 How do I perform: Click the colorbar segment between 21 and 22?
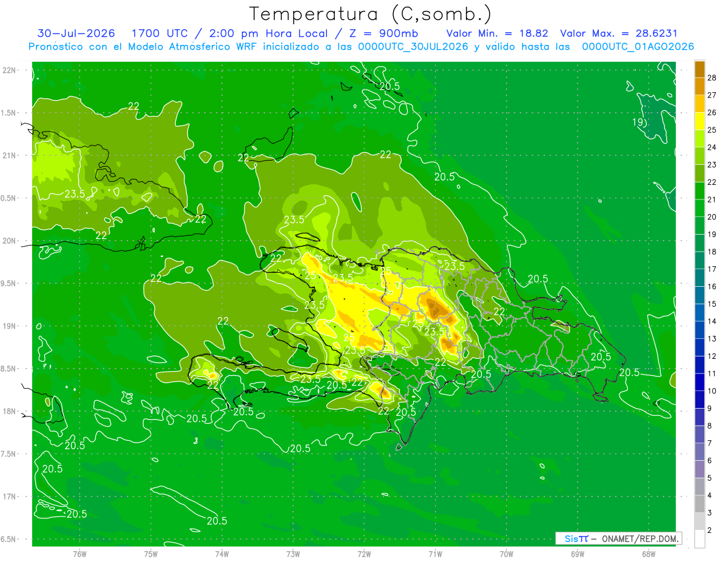pyautogui.click(x=699, y=191)
